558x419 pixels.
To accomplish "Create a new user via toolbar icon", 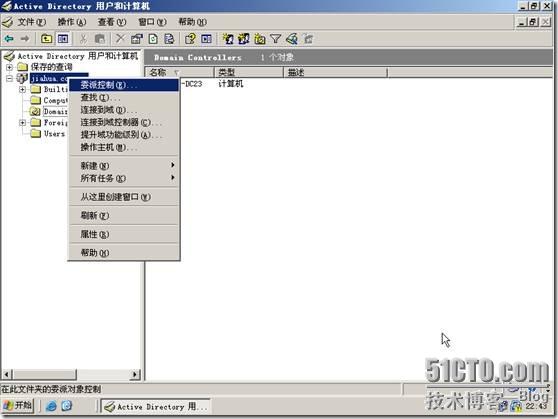I will tap(228, 38).
